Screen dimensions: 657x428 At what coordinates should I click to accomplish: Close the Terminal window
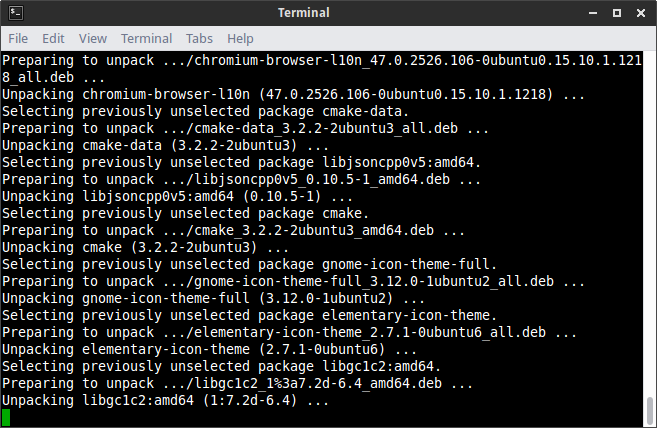(640, 13)
